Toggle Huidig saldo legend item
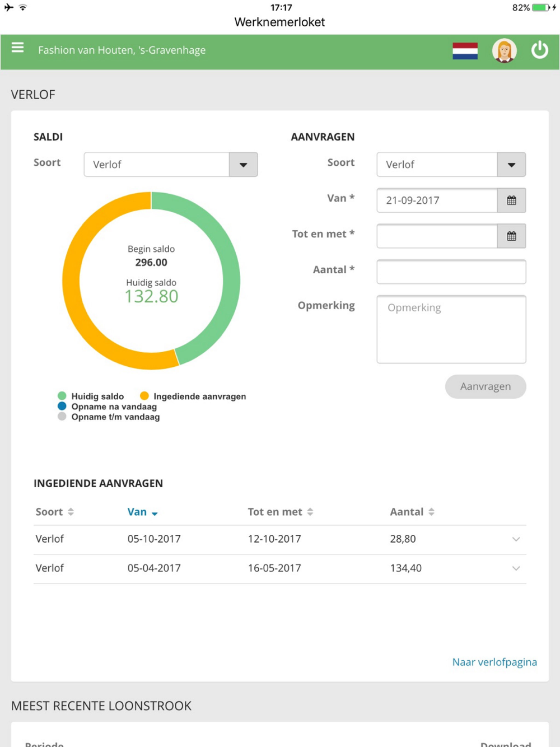Viewport: 560px width, 747px height. tap(91, 396)
